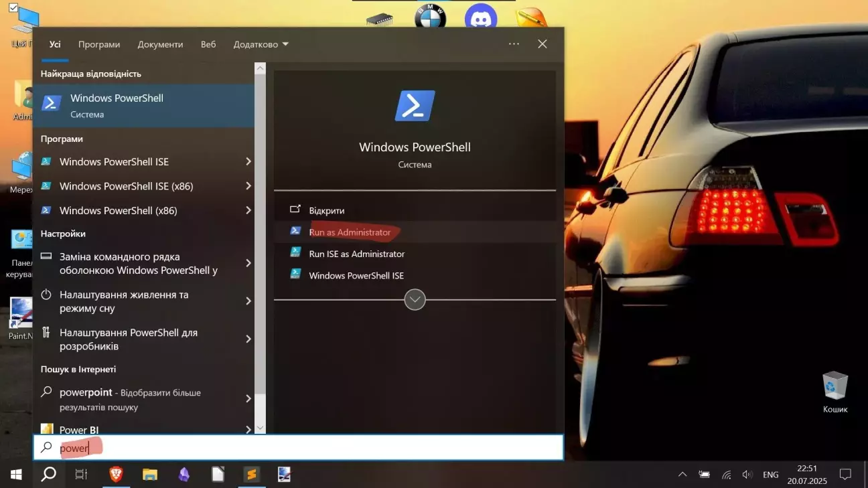Image resolution: width=868 pixels, height=488 pixels.
Task: Select the chip-shaped desktop icon
Action: coord(380,19)
